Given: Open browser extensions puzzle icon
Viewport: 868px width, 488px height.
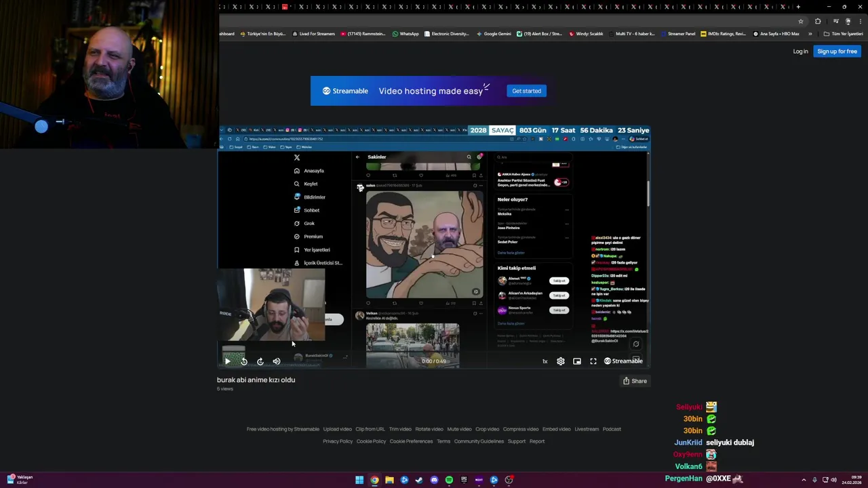Looking at the screenshot, I should [x=818, y=21].
